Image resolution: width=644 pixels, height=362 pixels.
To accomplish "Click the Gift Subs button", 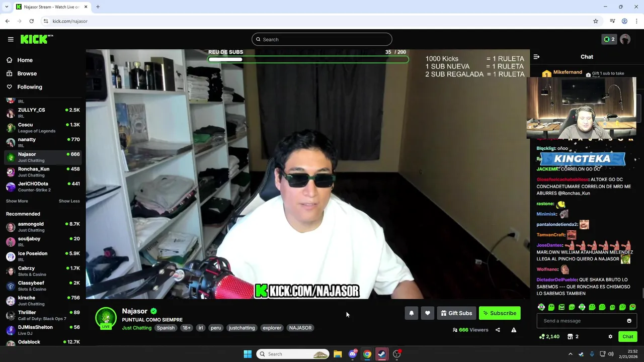I will point(456,313).
